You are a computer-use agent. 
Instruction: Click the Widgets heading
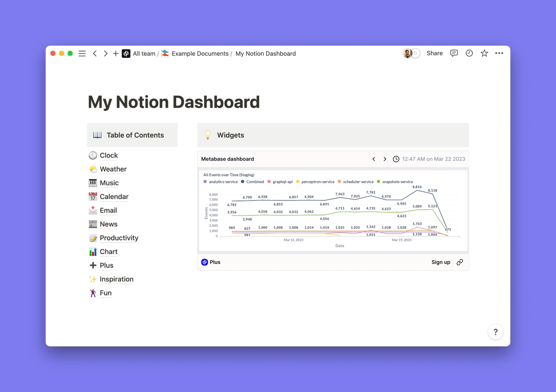(x=230, y=135)
